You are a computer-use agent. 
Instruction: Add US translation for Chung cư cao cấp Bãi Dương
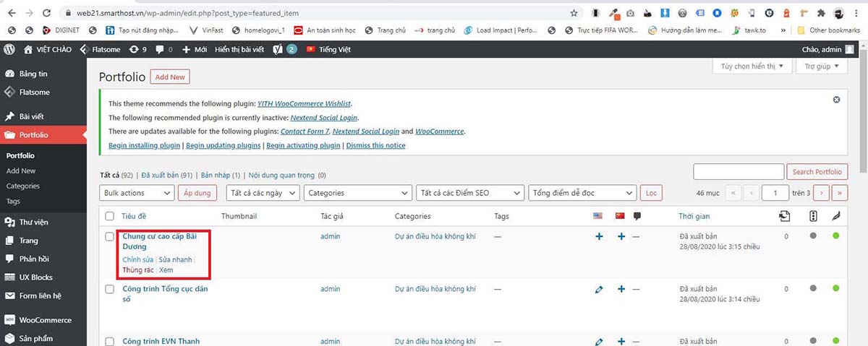(599, 237)
